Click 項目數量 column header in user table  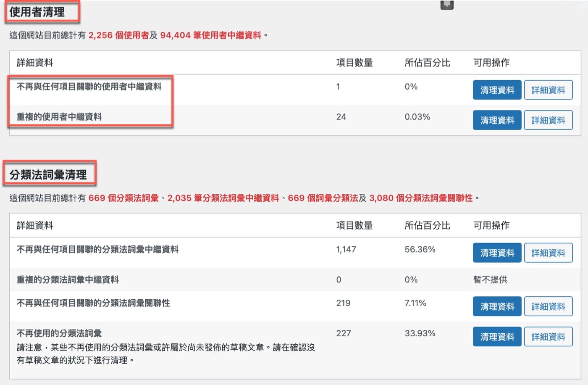coord(354,63)
